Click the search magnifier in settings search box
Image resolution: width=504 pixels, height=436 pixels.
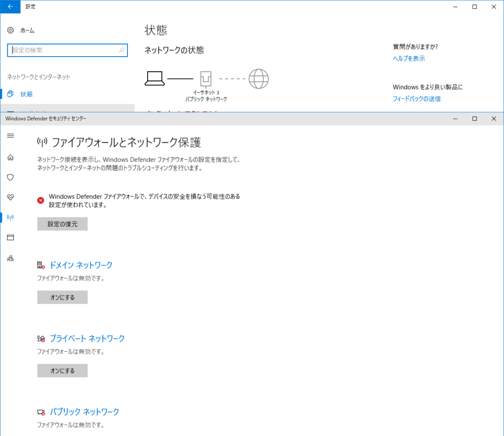(x=122, y=50)
